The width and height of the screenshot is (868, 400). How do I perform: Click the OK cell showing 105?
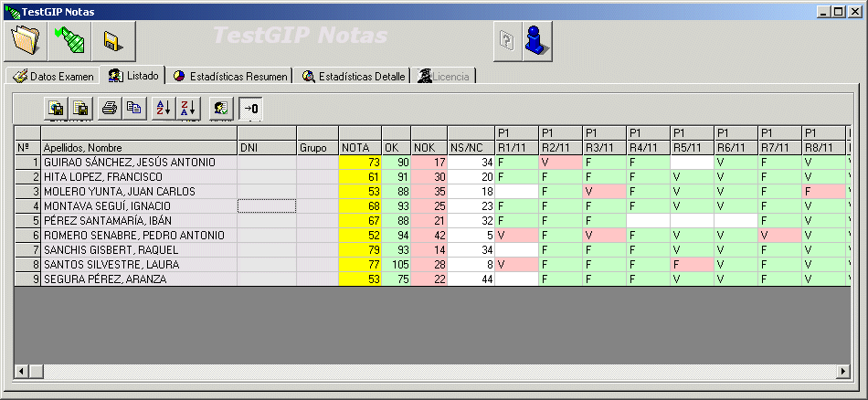tap(397, 265)
